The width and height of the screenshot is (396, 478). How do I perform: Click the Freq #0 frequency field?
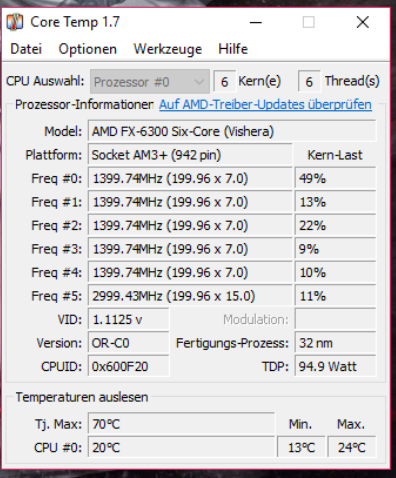(x=190, y=178)
